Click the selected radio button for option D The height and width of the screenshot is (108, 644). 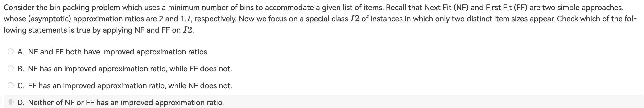[x=11, y=102]
